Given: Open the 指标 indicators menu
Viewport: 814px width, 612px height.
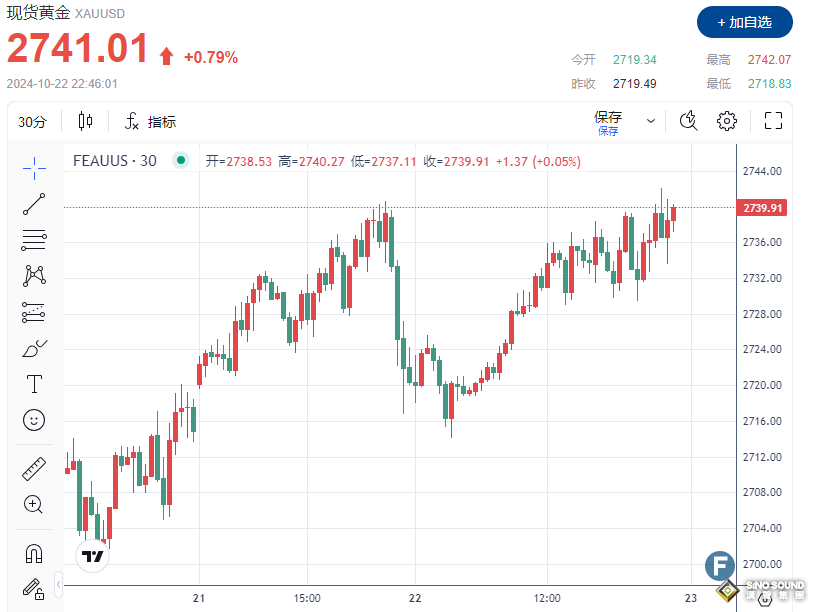Looking at the screenshot, I should point(150,121).
